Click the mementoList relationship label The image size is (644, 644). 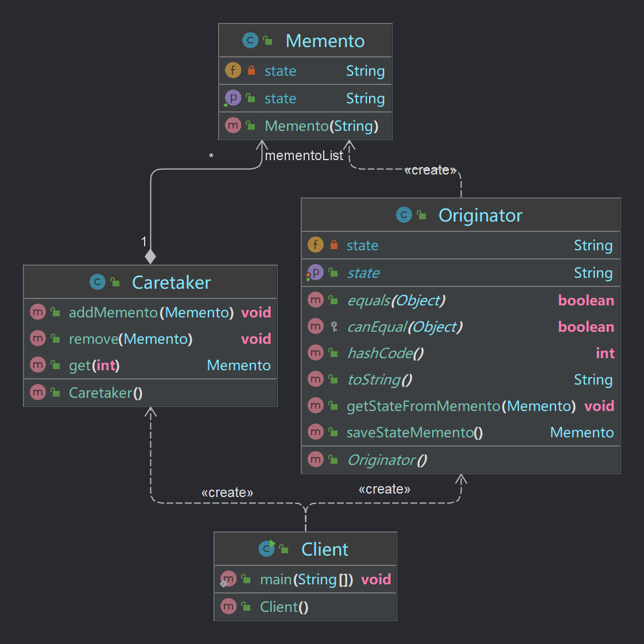pos(304,156)
